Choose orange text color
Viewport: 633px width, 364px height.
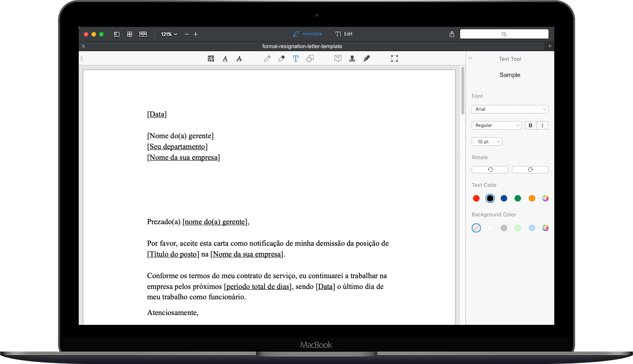coord(532,198)
